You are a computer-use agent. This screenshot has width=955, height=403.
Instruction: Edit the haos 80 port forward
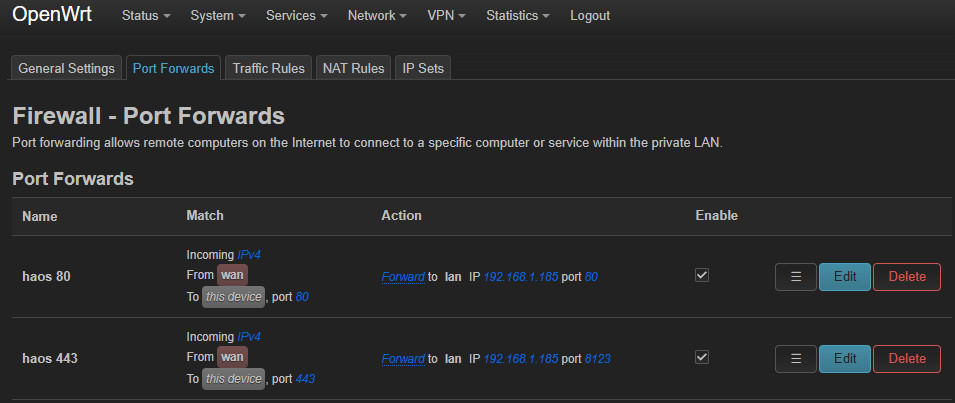(x=845, y=277)
